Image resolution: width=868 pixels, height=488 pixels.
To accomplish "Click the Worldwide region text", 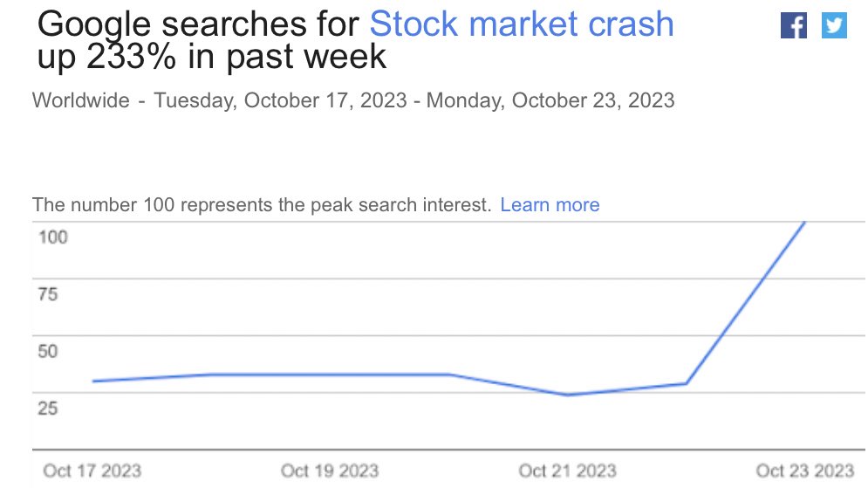I will click(81, 100).
